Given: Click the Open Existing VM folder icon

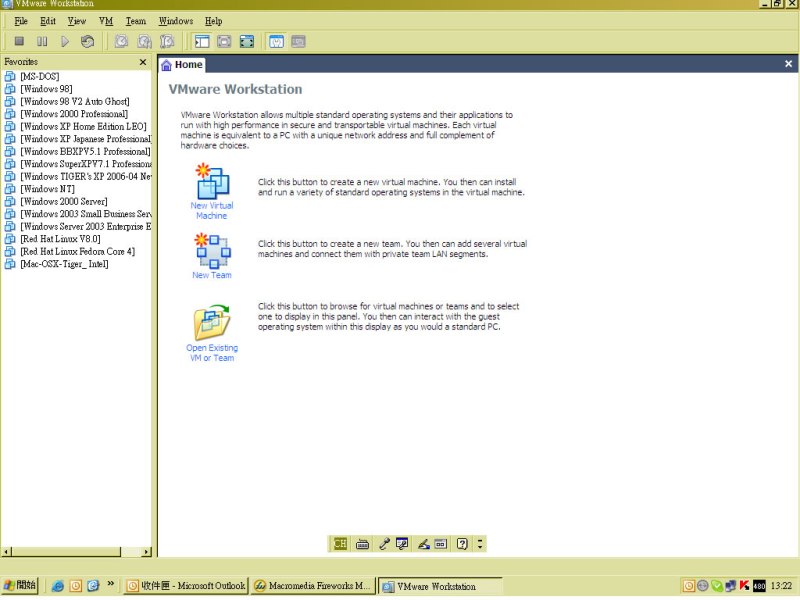Looking at the screenshot, I should [212, 322].
